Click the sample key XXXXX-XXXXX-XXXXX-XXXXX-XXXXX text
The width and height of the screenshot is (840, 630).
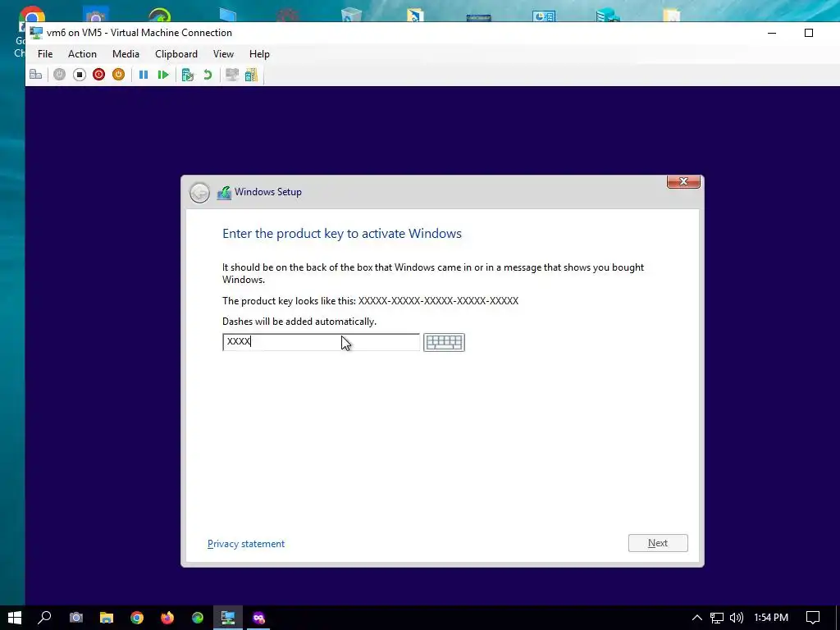pos(438,301)
